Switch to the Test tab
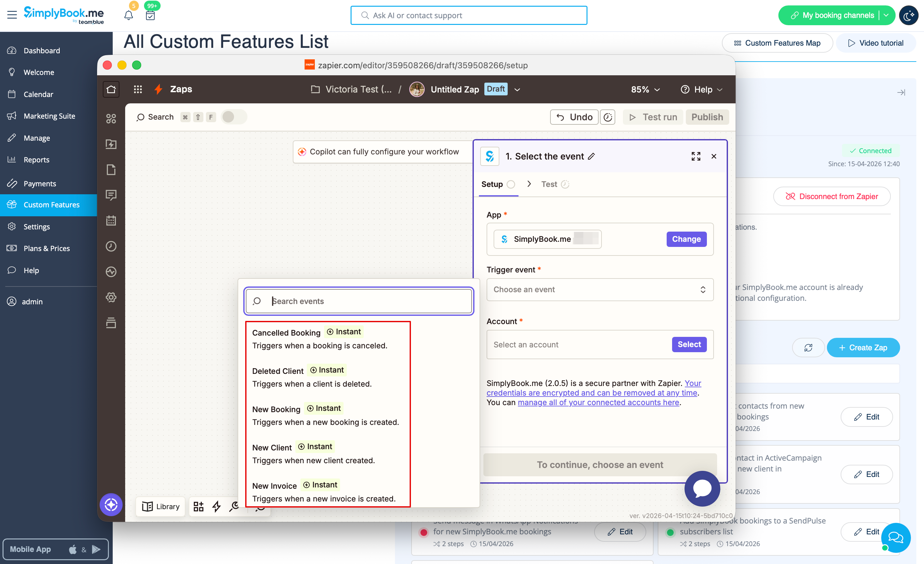 coord(549,184)
